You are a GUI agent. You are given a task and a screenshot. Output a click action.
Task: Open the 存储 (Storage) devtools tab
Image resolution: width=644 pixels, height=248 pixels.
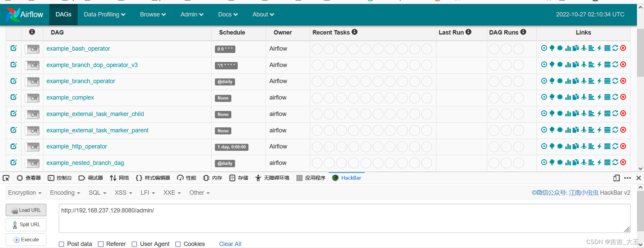pos(239,178)
